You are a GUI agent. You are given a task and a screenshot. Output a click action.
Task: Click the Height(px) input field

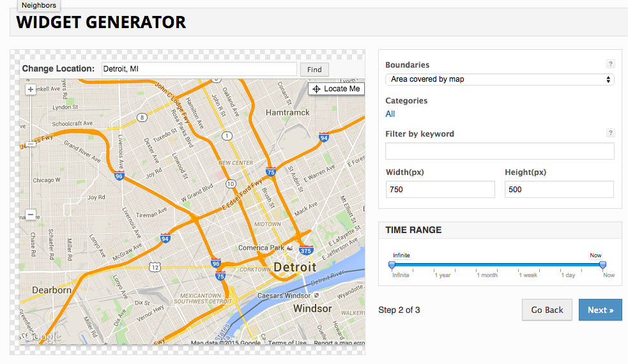pos(559,190)
